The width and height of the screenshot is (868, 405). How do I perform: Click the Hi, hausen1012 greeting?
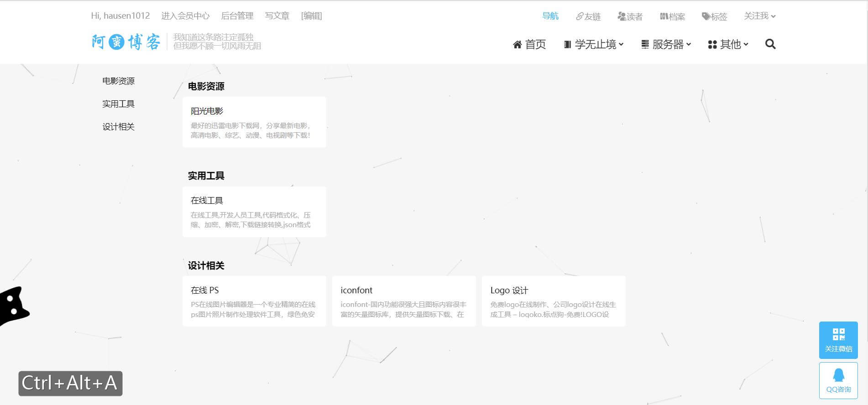(120, 16)
